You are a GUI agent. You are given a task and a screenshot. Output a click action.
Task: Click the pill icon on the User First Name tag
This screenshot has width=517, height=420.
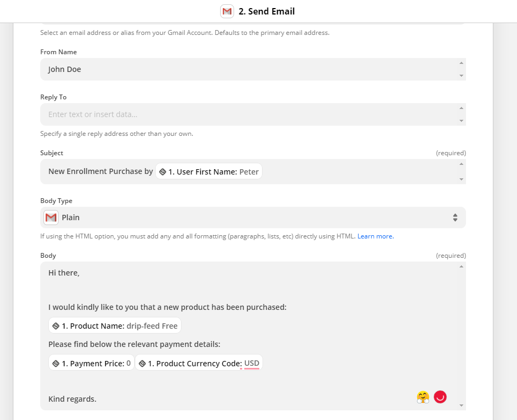(x=163, y=171)
